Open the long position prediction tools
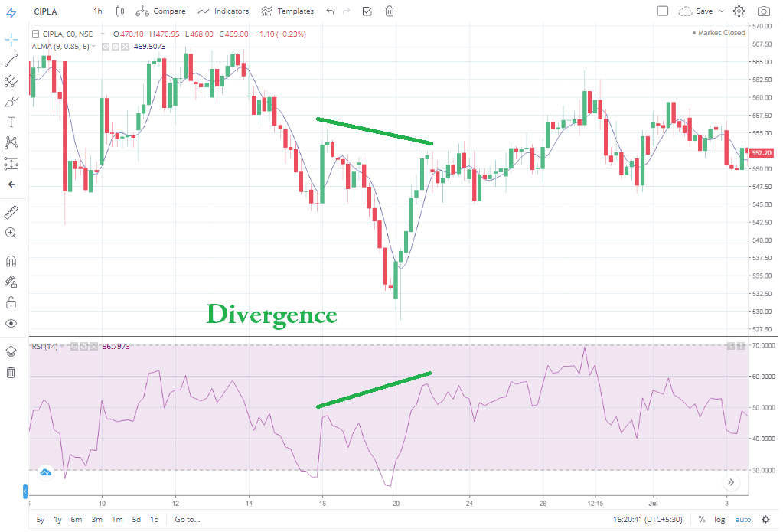The width and height of the screenshot is (783, 532). tap(11, 163)
